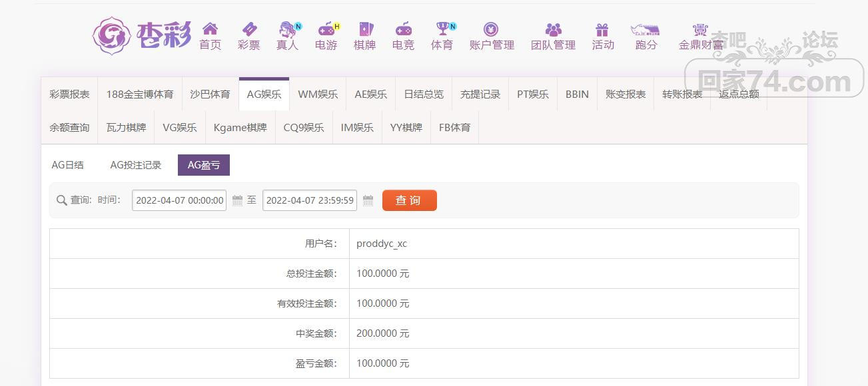
Task: Open the 账变报表 tab
Action: [626, 94]
